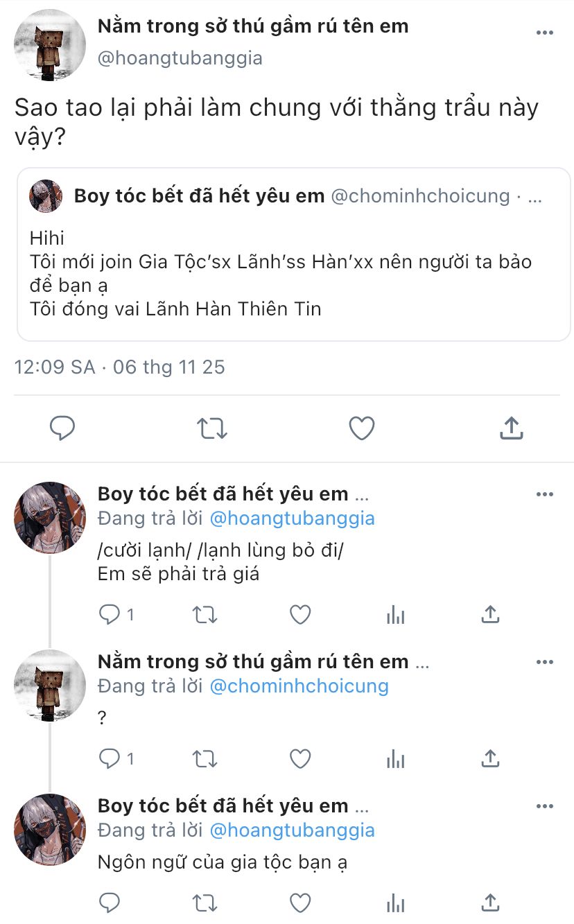The height and width of the screenshot is (924, 574).
Task: Retweet the "Ngôn ngữ của gia tộc" reply
Action: click(205, 903)
